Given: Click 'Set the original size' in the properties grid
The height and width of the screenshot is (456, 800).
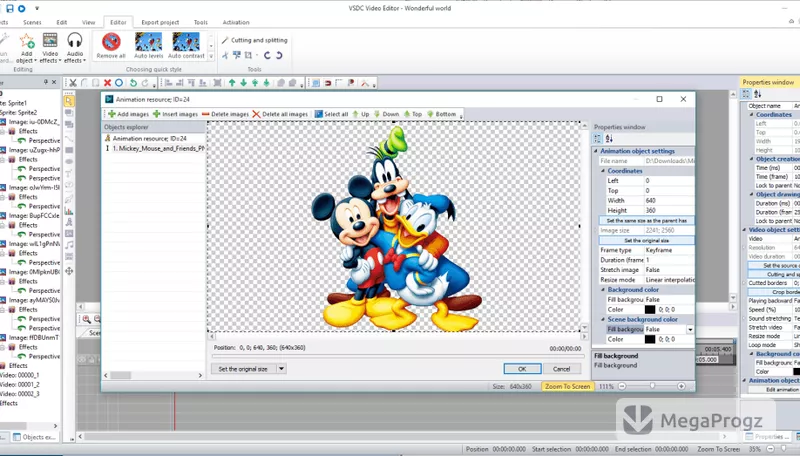Looking at the screenshot, I should 646,240.
